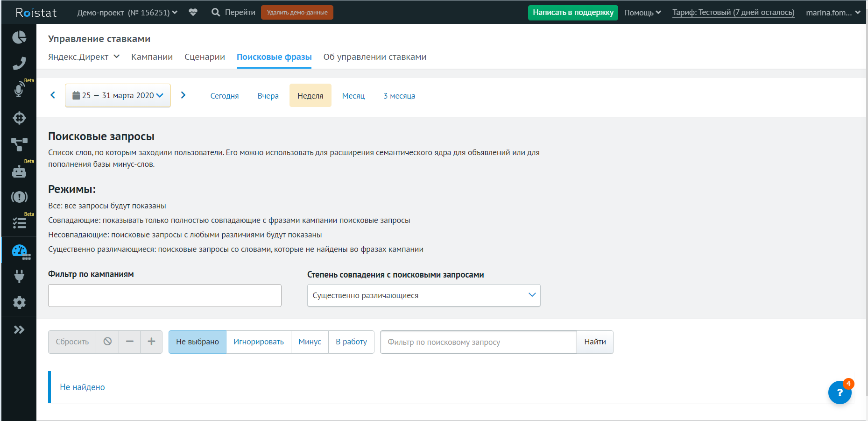Open the Яндекс.Директ channel dropdown
This screenshot has width=868, height=421.
tap(84, 57)
